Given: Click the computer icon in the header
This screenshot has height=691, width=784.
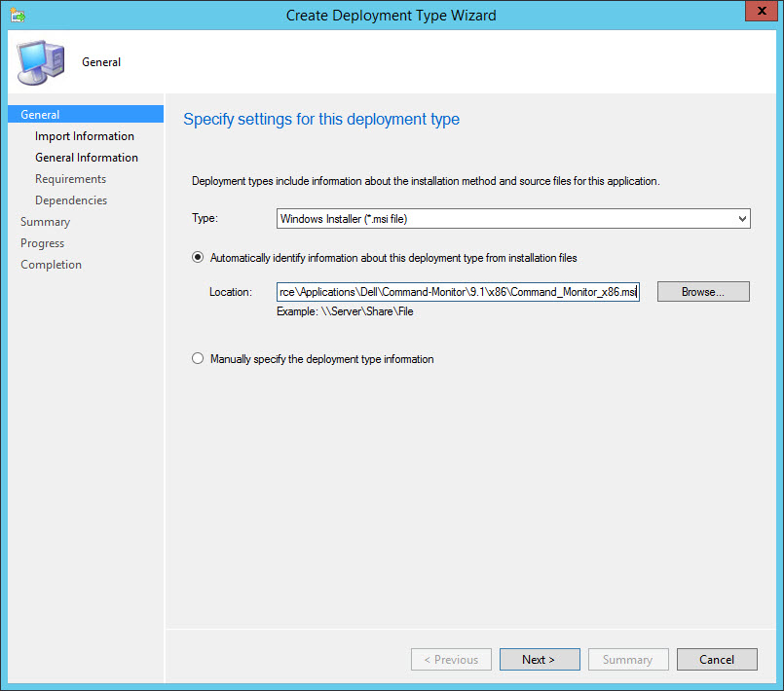Looking at the screenshot, I should tap(40, 61).
